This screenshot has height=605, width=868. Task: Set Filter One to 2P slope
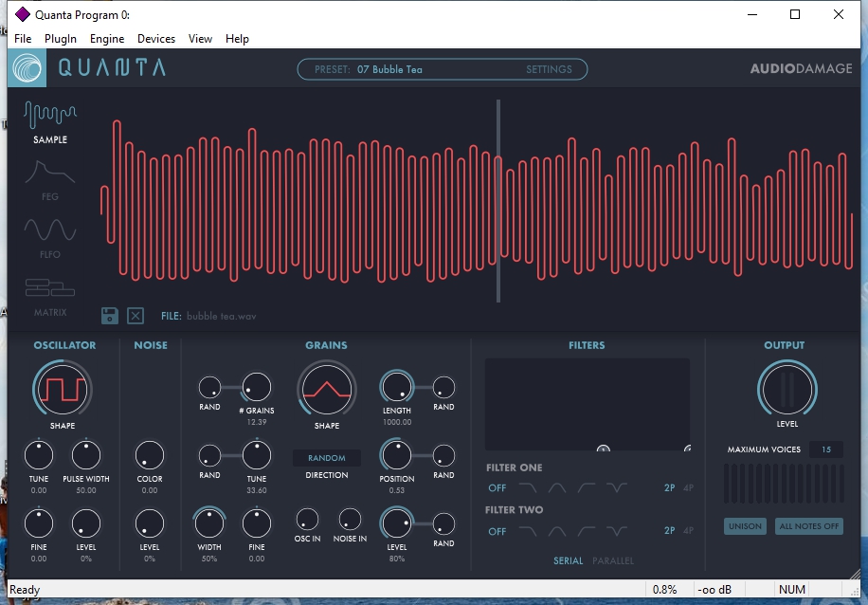669,487
